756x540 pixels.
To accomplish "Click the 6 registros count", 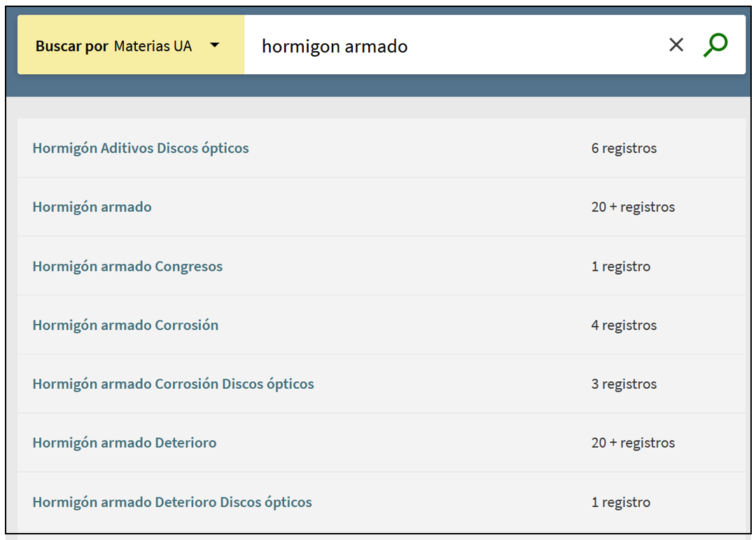I will pyautogui.click(x=624, y=148).
